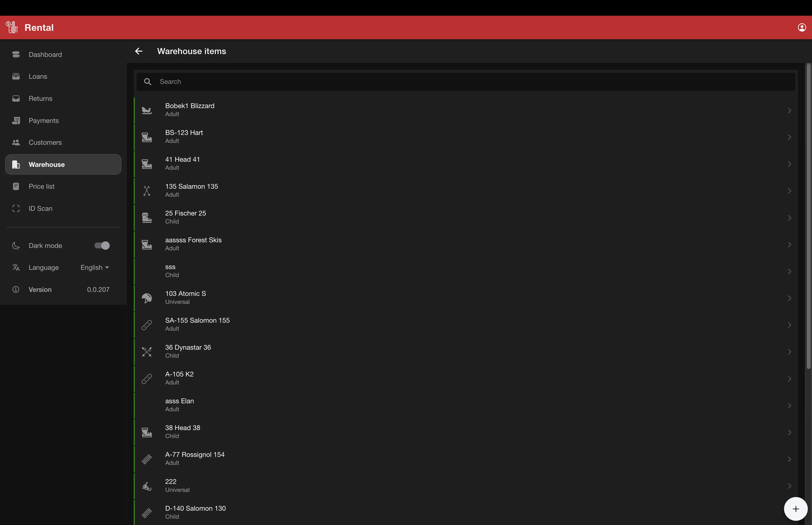Go back using the arrow icon
The height and width of the screenshot is (525, 812).
[139, 51]
